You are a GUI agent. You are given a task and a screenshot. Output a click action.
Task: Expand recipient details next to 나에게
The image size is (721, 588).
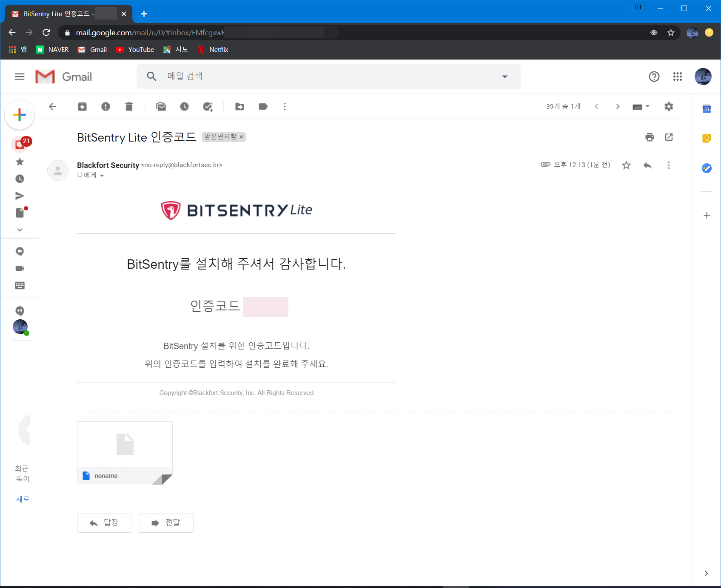102,176
